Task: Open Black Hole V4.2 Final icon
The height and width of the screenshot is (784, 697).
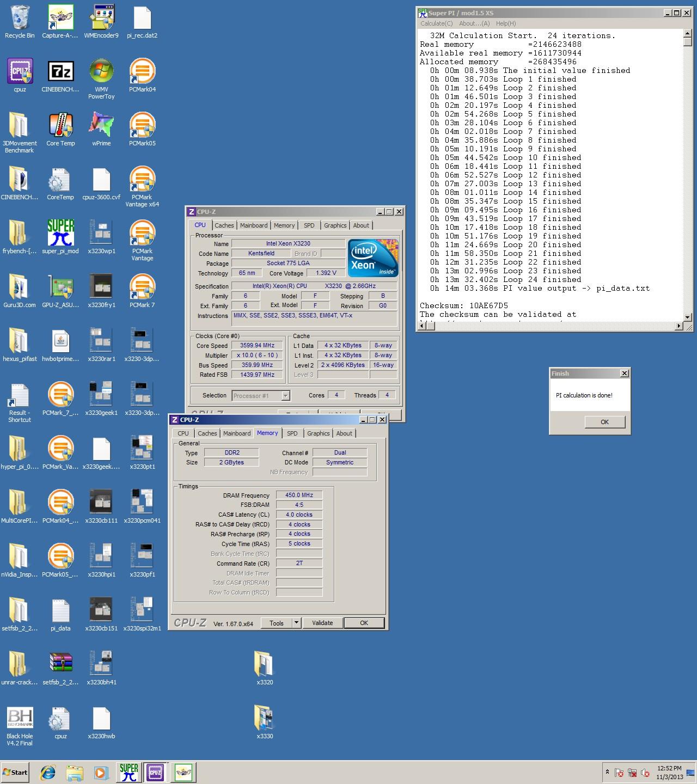Action: click(20, 718)
